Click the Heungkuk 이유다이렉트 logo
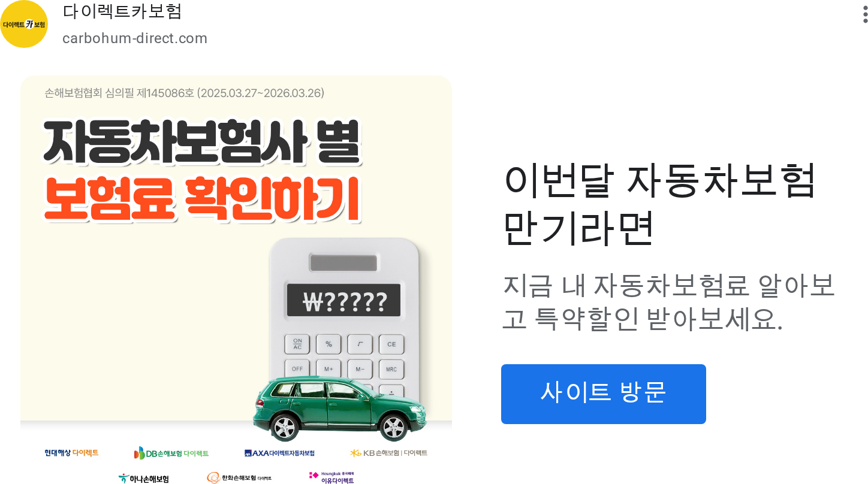 tap(331, 477)
